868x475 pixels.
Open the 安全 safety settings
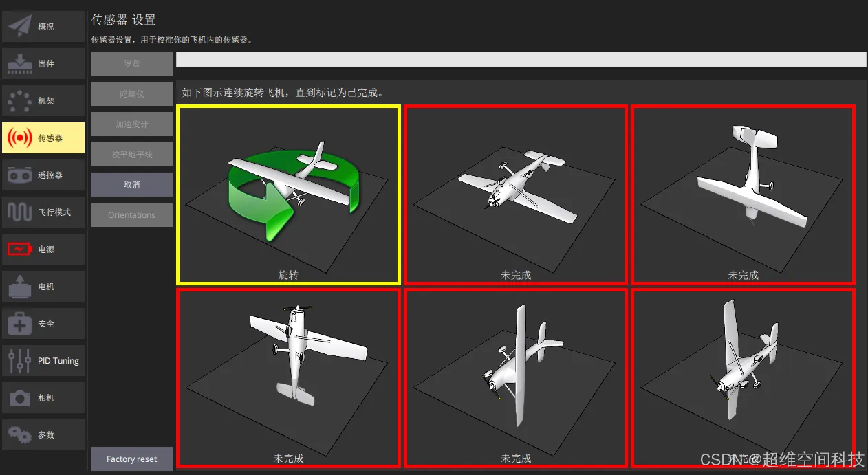43,323
